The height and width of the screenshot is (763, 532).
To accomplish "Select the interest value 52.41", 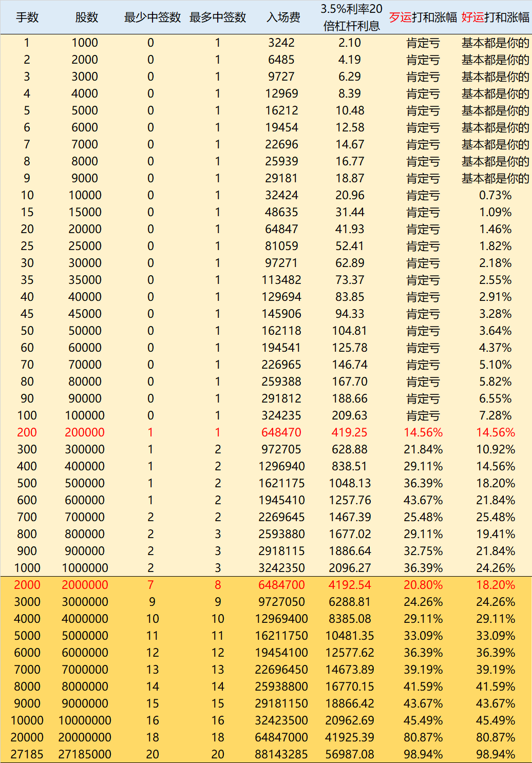I will 350,246.
